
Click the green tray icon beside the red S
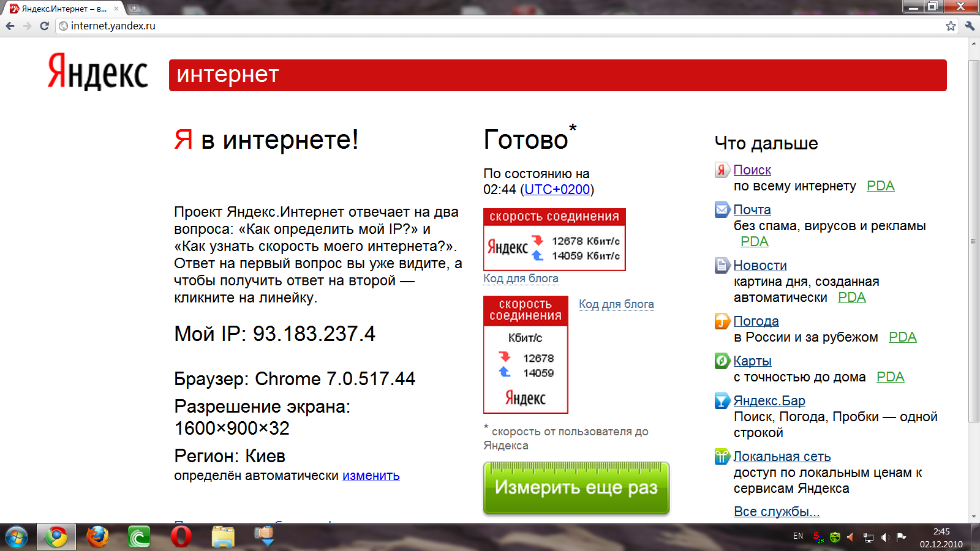click(x=835, y=538)
